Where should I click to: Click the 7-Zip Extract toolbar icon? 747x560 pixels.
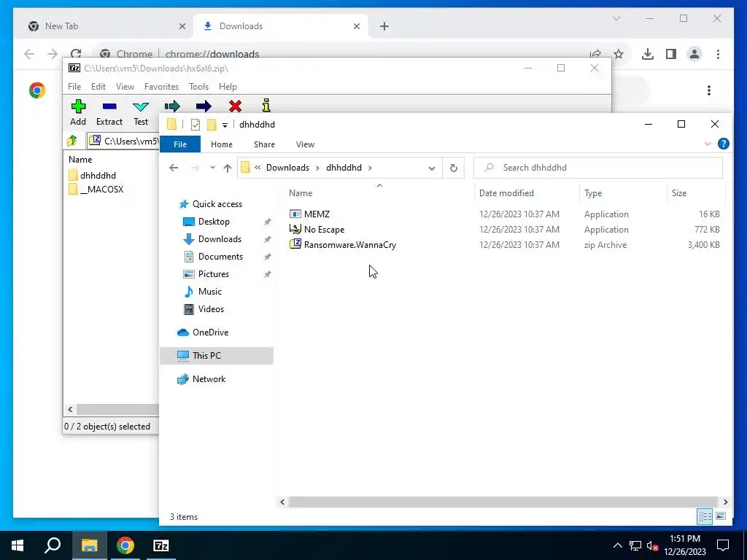(x=109, y=106)
